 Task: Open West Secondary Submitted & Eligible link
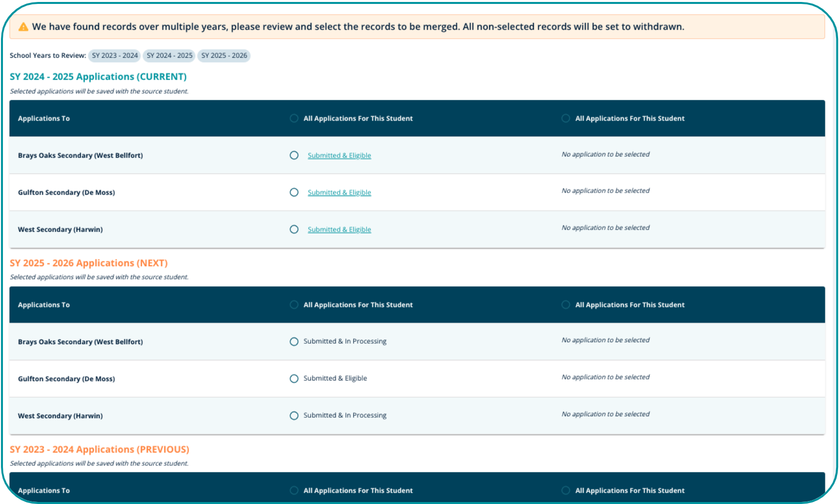pyautogui.click(x=339, y=229)
